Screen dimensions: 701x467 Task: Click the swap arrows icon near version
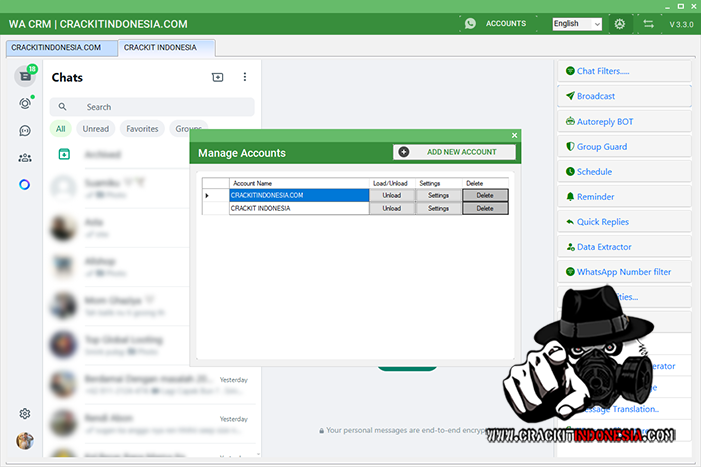coord(648,23)
